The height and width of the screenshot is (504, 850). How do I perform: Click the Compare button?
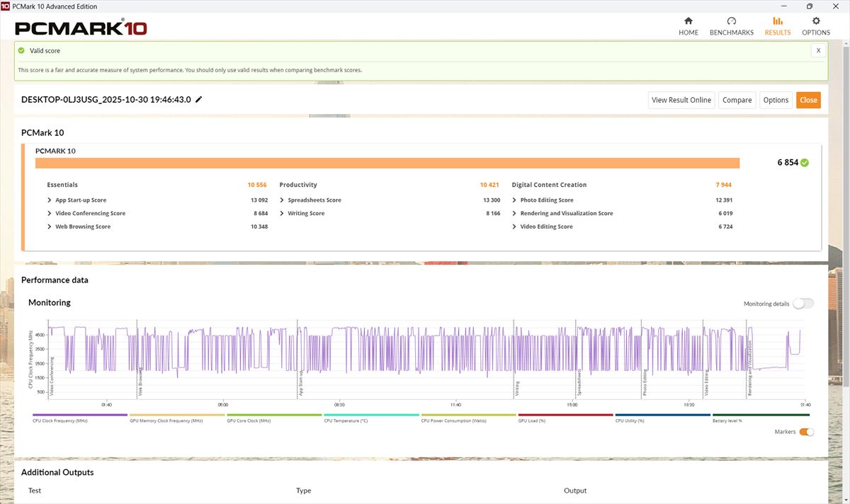pos(737,100)
